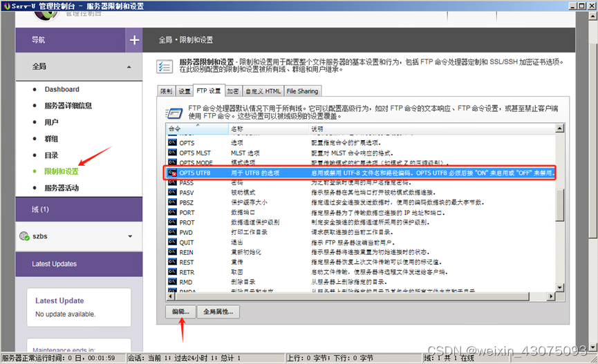Expand the szbs domain dropdown arrow
The width and height of the screenshot is (598, 364).
130,236
